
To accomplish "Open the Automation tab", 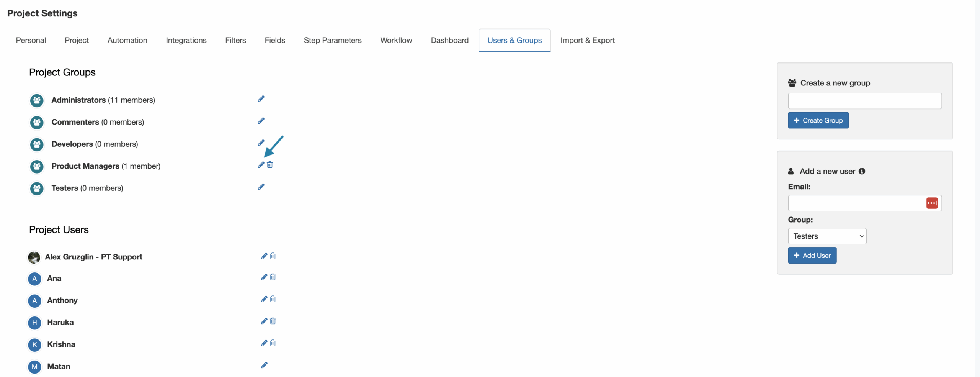I will coord(127,40).
